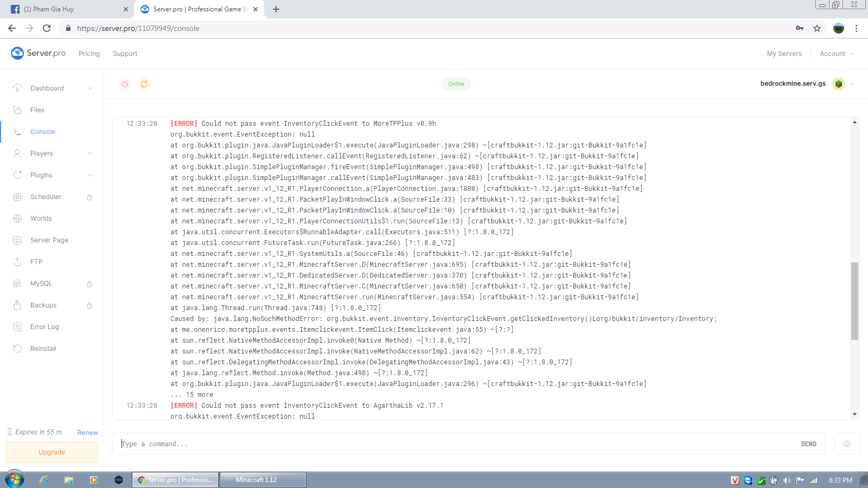Open the Pricing page

(x=89, y=54)
